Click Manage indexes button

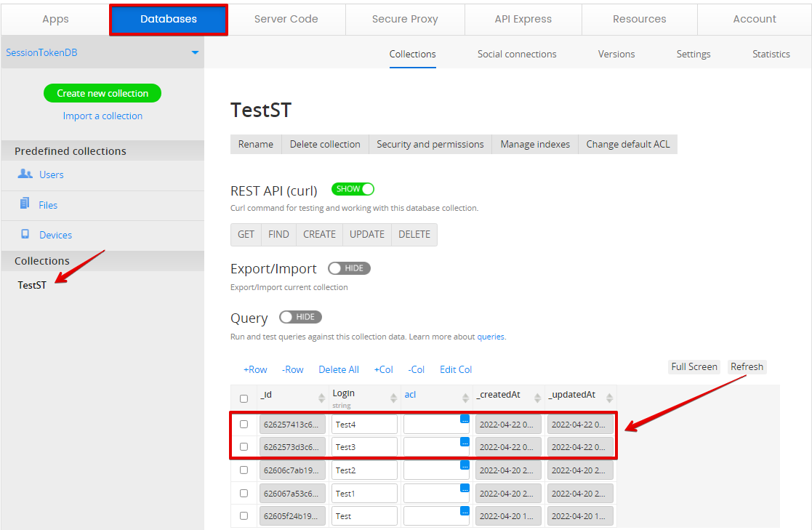535,144
